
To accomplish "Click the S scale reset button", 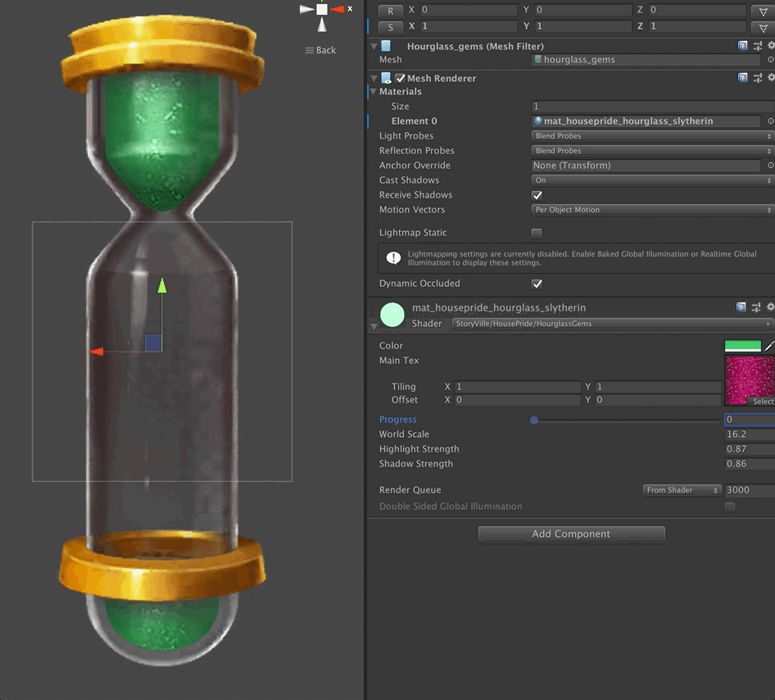I will tap(391, 27).
